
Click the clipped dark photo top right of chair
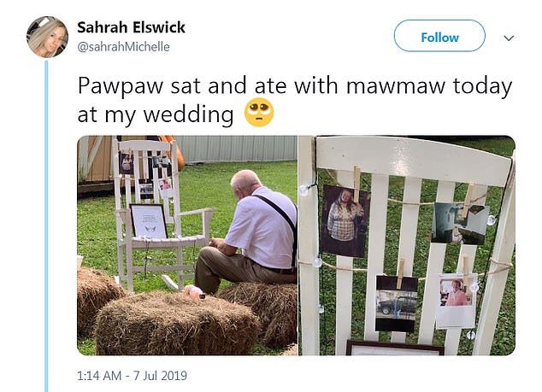[460, 224]
